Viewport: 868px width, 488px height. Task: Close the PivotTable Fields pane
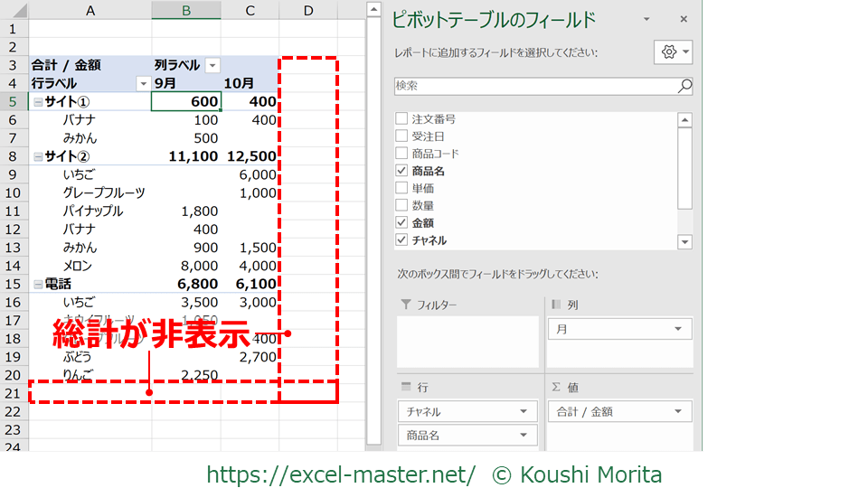tap(683, 19)
